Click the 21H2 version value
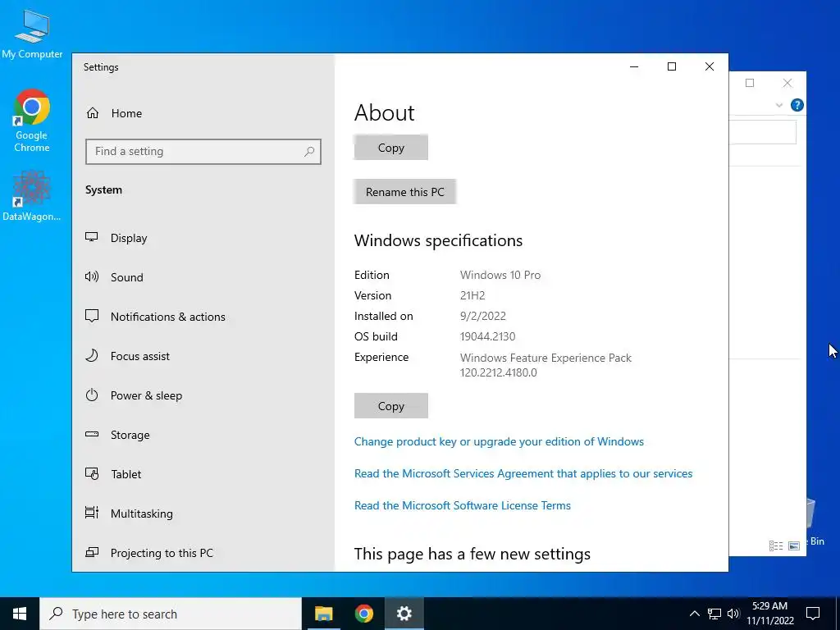The height and width of the screenshot is (630, 840). [x=472, y=295]
